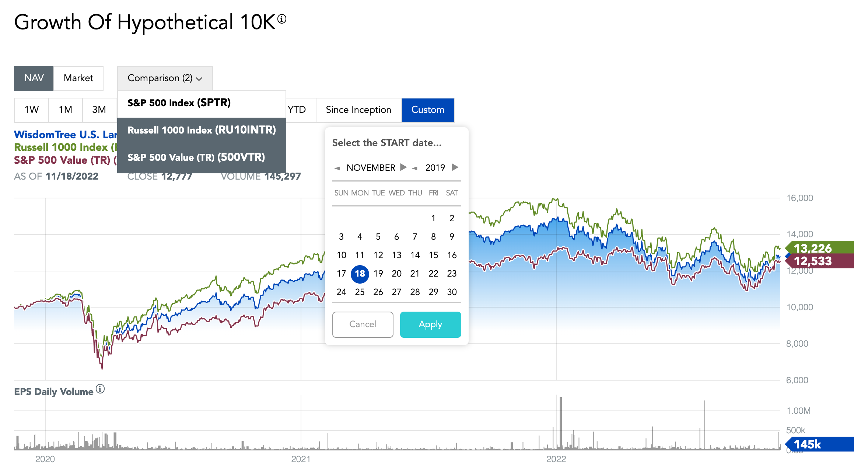
Task: Click the blue 145k volume marker
Action: (819, 444)
